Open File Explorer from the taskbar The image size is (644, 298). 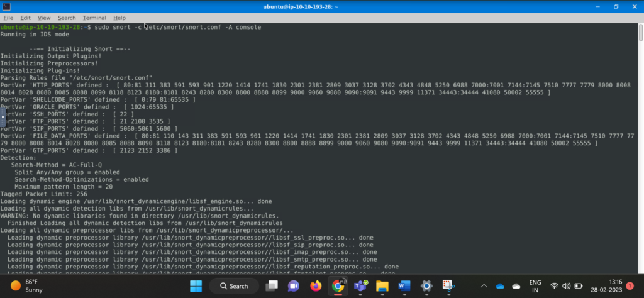382,286
